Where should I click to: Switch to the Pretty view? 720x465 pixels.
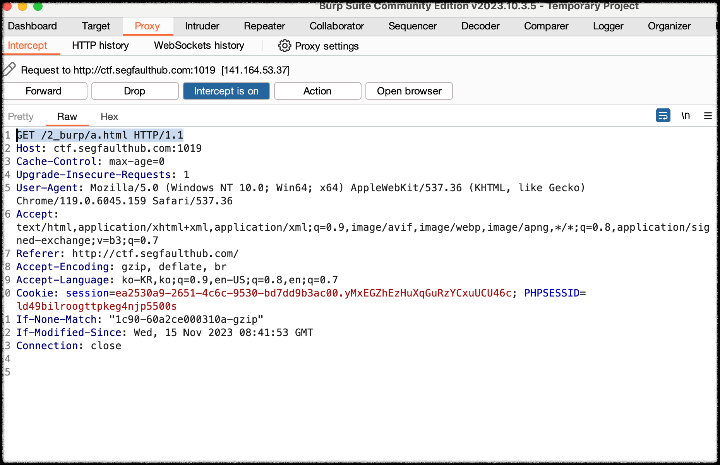[21, 117]
